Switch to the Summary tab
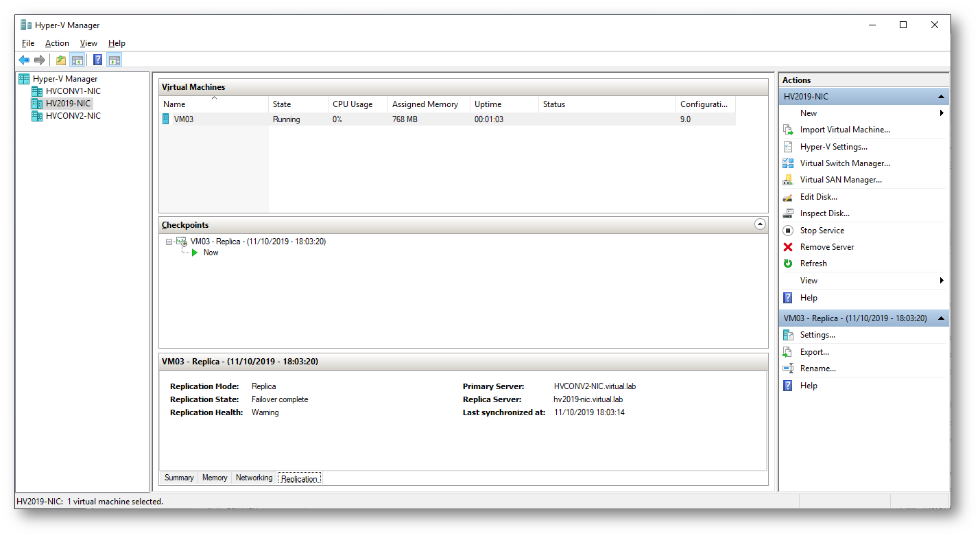Viewport: 980px width, 538px height. coord(179,478)
